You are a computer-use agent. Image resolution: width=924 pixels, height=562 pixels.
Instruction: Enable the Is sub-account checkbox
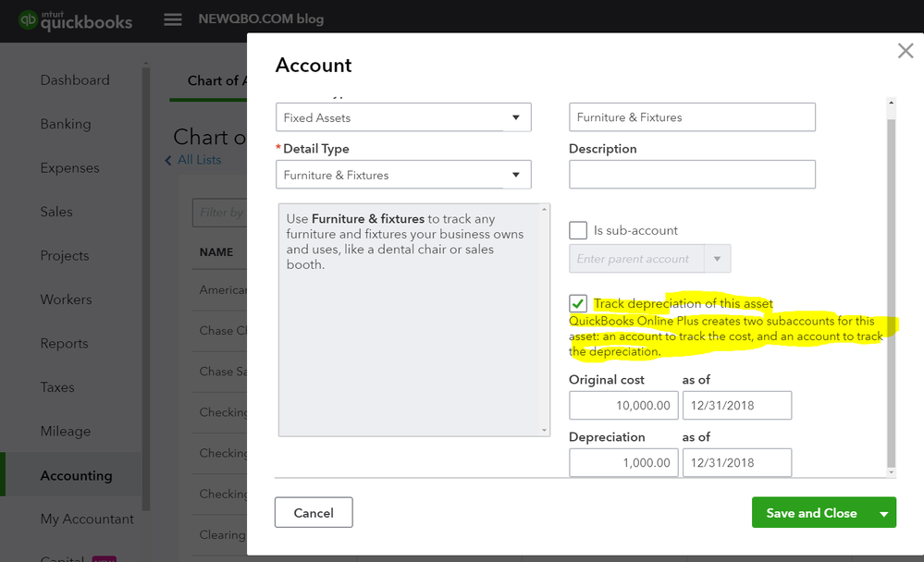click(578, 230)
